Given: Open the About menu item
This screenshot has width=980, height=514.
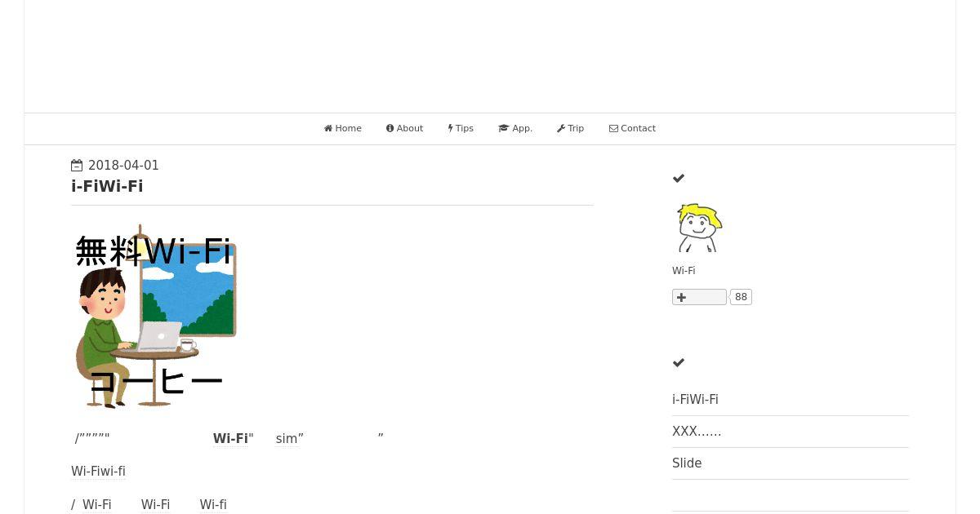Looking at the screenshot, I should pos(404,129).
